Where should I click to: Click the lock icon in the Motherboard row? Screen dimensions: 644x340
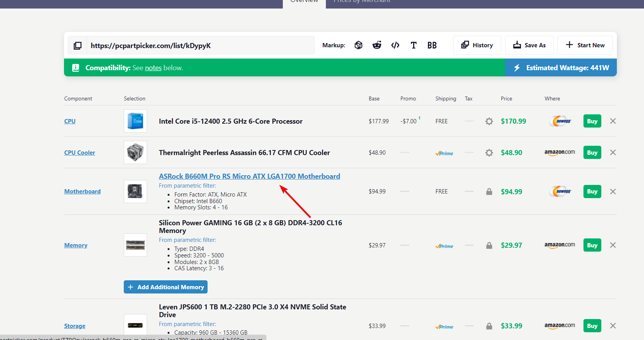click(x=489, y=192)
